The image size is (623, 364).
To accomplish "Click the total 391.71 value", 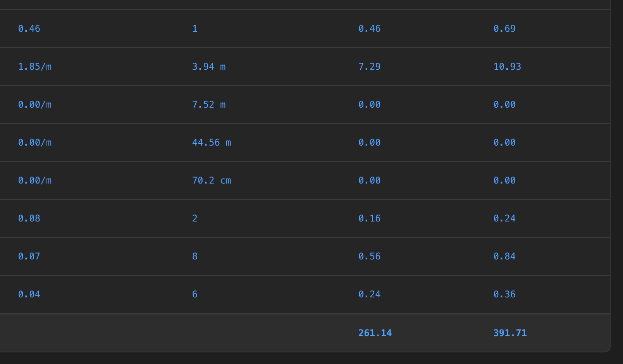I will click(510, 333).
